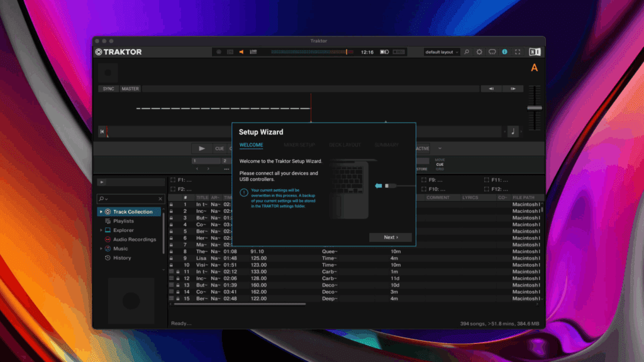
Task: Open Audio Recordings in the browser tree
Action: [134, 239]
